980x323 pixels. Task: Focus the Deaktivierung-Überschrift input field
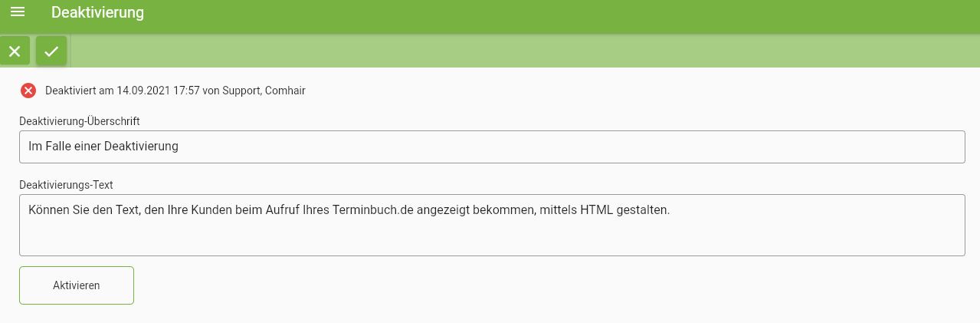[492, 147]
